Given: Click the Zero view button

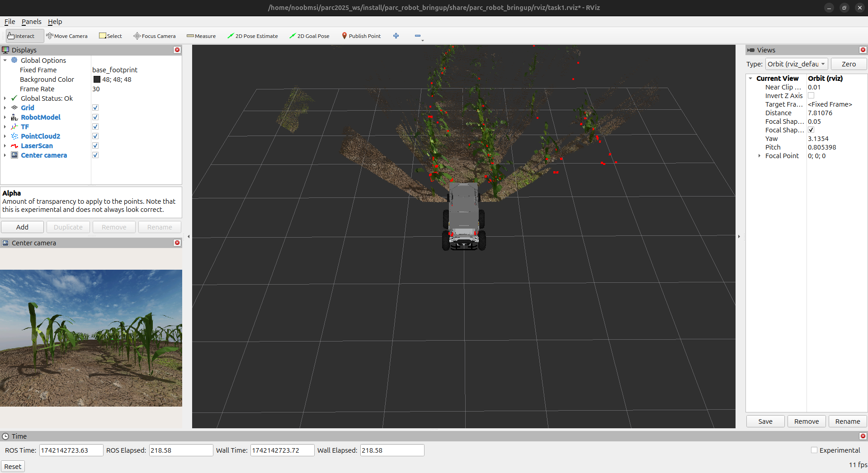Looking at the screenshot, I should 849,64.
